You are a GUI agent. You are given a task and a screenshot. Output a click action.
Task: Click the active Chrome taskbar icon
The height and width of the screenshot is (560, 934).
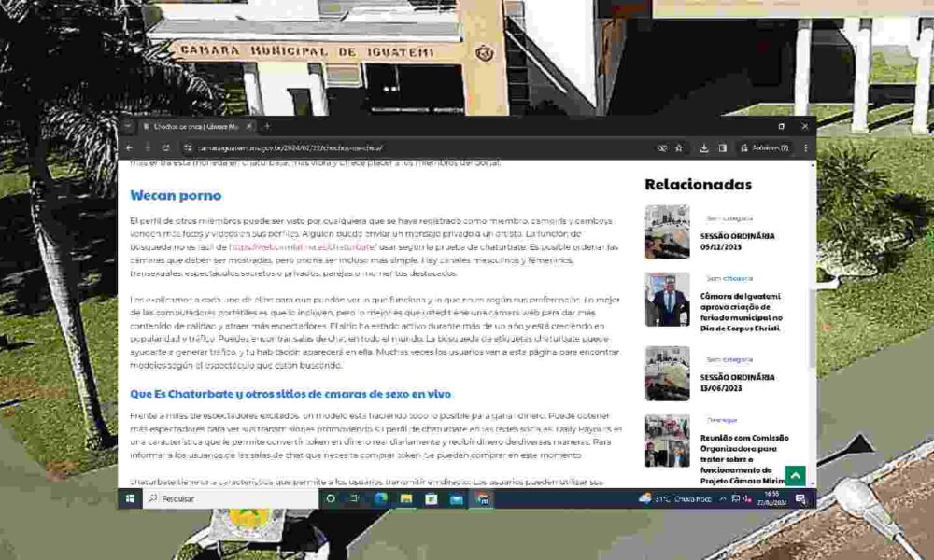pyautogui.click(x=483, y=498)
